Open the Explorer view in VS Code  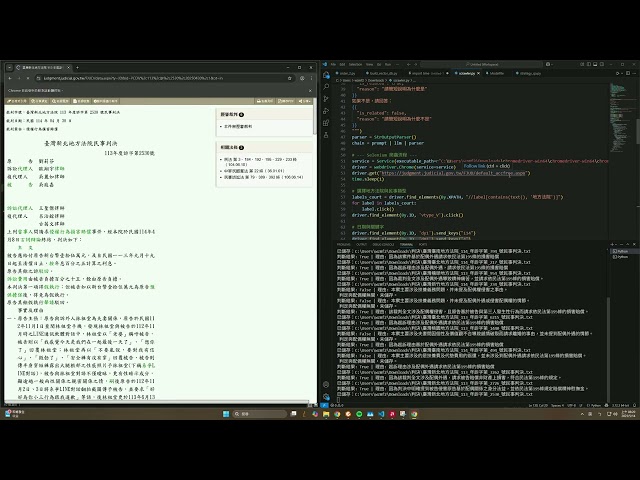click(326, 75)
